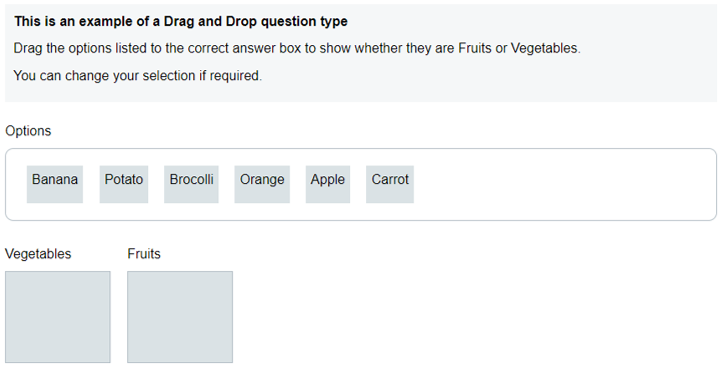This screenshot has height=369, width=726.
Task: Select the Banana option chip
Action: coord(55,184)
